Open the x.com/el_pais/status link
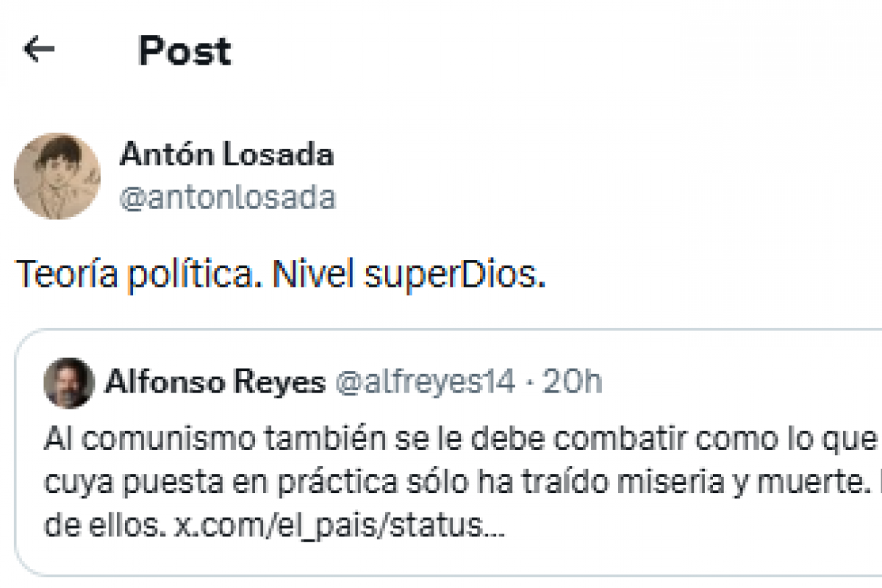The height and width of the screenshot is (588, 882). (339, 526)
